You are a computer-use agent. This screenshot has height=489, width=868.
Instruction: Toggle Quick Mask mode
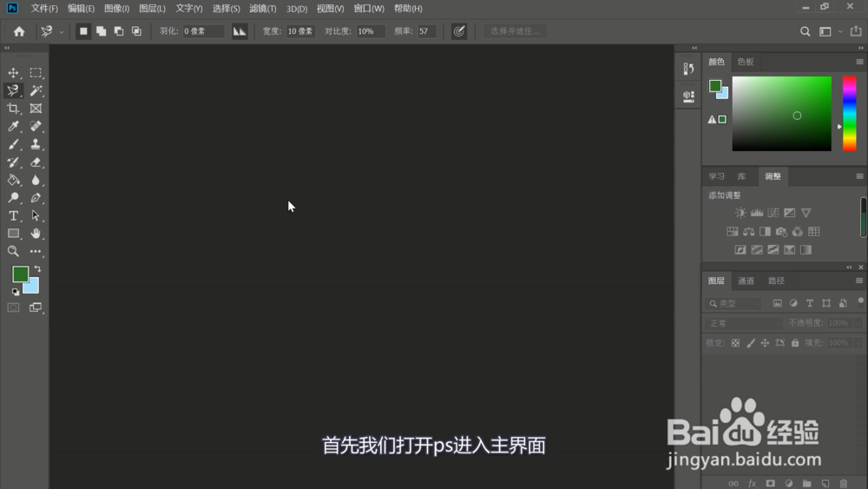pyautogui.click(x=13, y=307)
